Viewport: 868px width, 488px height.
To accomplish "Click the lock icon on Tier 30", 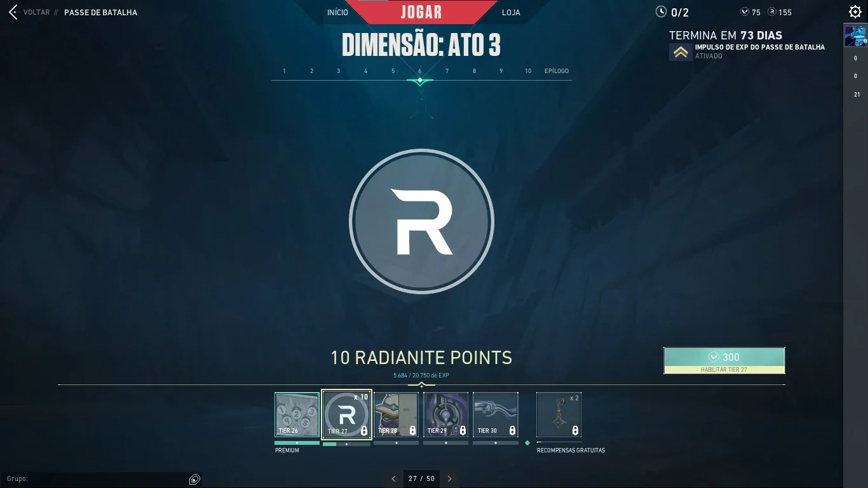I will [x=512, y=431].
